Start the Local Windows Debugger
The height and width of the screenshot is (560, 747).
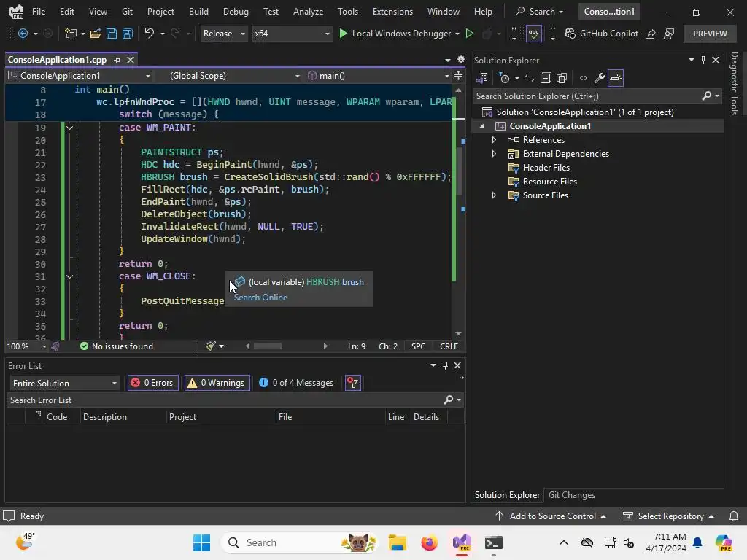click(x=395, y=34)
